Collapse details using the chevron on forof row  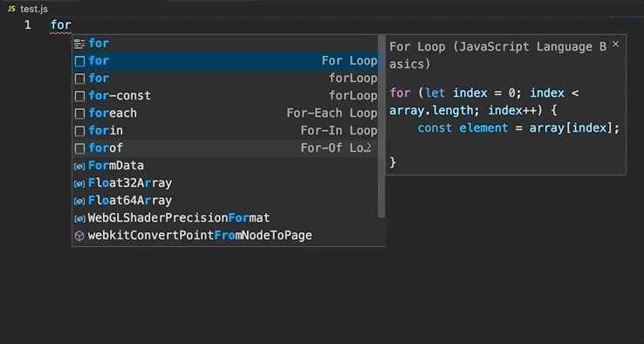click(x=368, y=147)
